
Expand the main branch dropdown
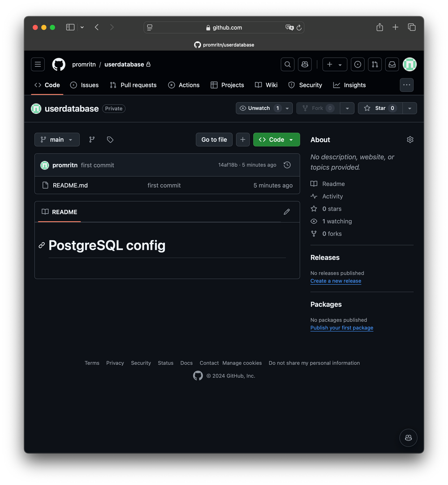coord(57,140)
